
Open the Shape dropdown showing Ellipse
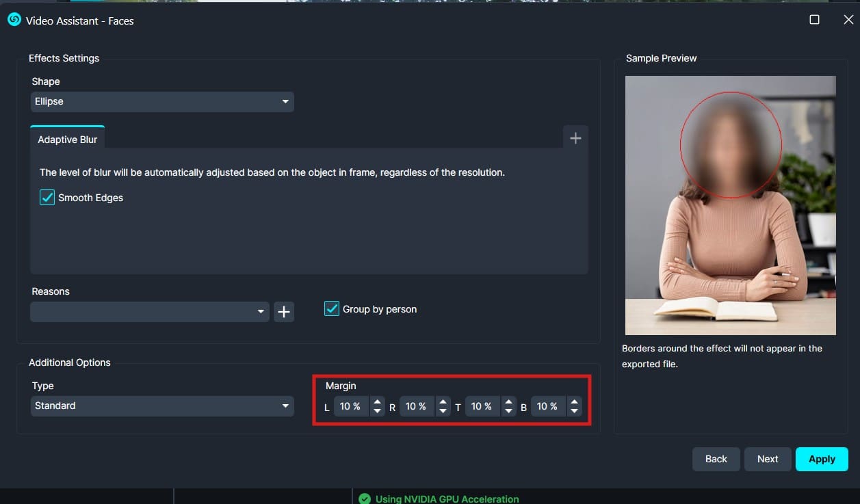coord(162,101)
